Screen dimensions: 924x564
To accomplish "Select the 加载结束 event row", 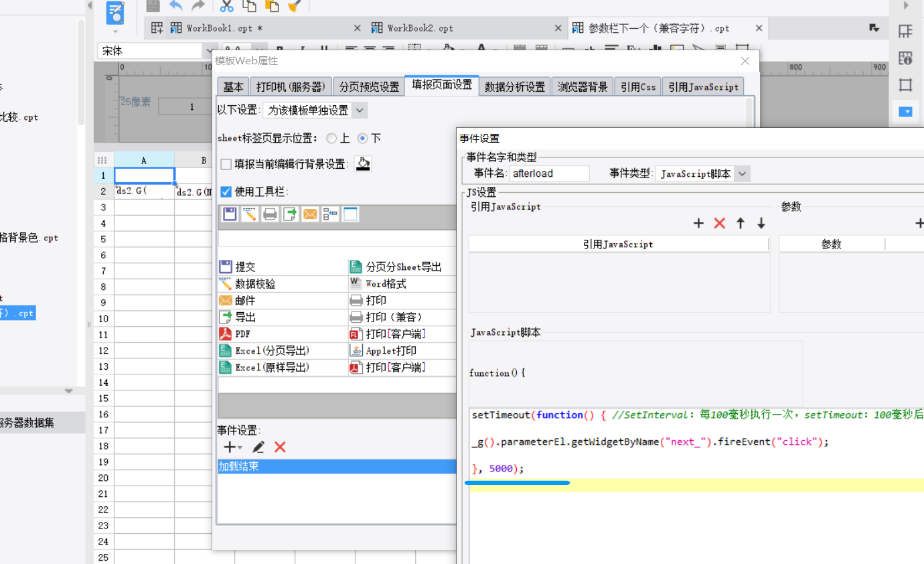I will [337, 467].
